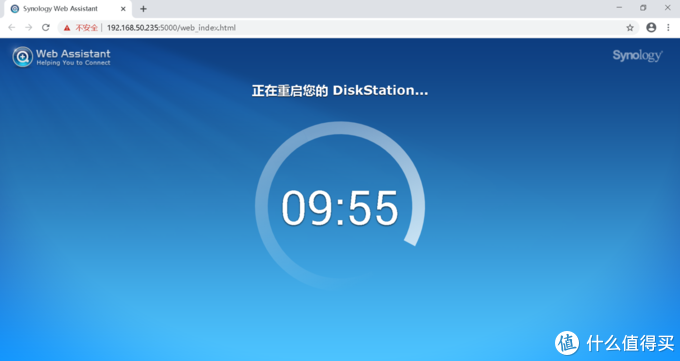Restore down the browser window
Screen dimensions: 680x361
coord(643,8)
